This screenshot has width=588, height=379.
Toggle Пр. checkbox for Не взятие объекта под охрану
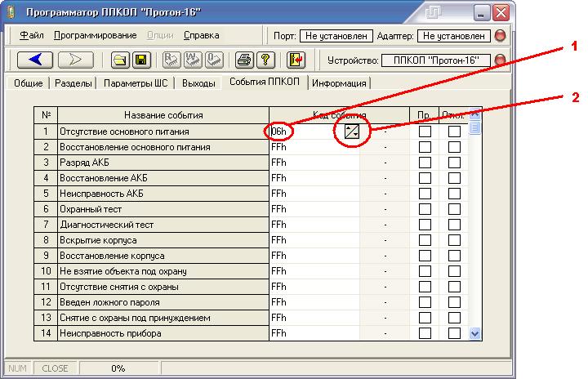coord(425,271)
